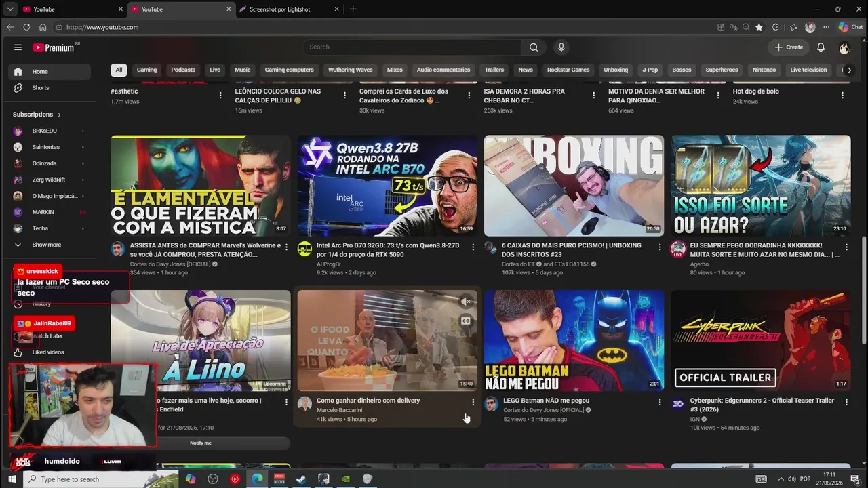Click the Notify me button
The width and height of the screenshot is (868, 488).
pyautogui.click(x=201, y=443)
